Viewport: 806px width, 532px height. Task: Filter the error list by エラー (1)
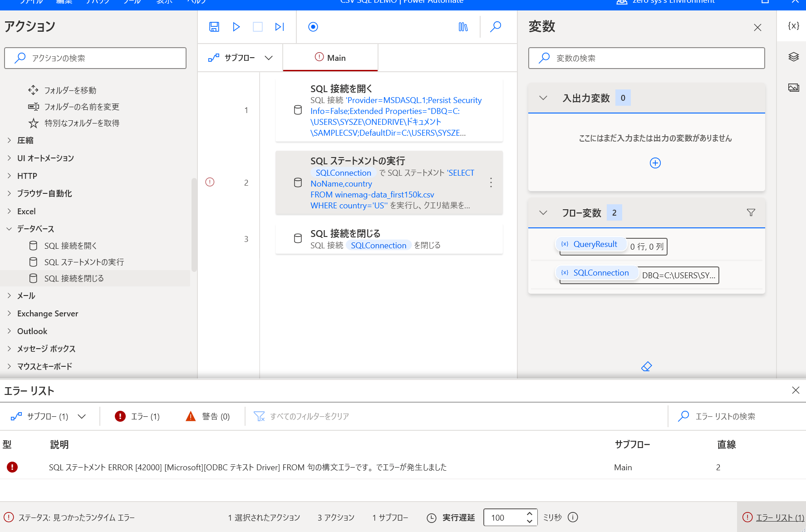coord(138,416)
